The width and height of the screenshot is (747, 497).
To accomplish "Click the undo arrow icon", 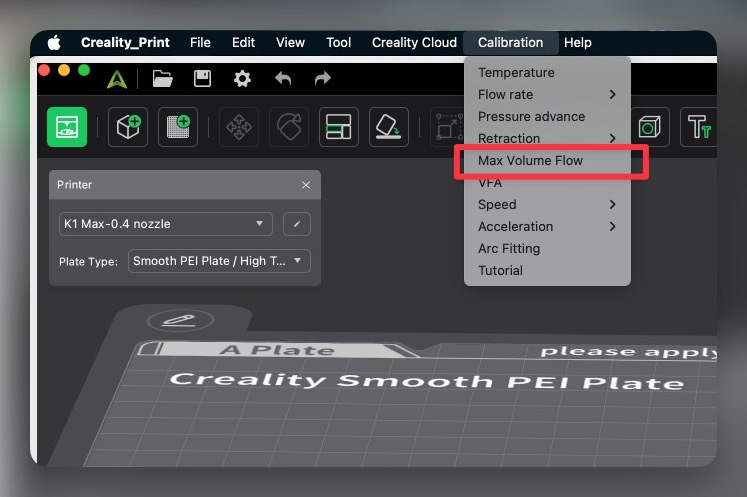I will point(283,78).
